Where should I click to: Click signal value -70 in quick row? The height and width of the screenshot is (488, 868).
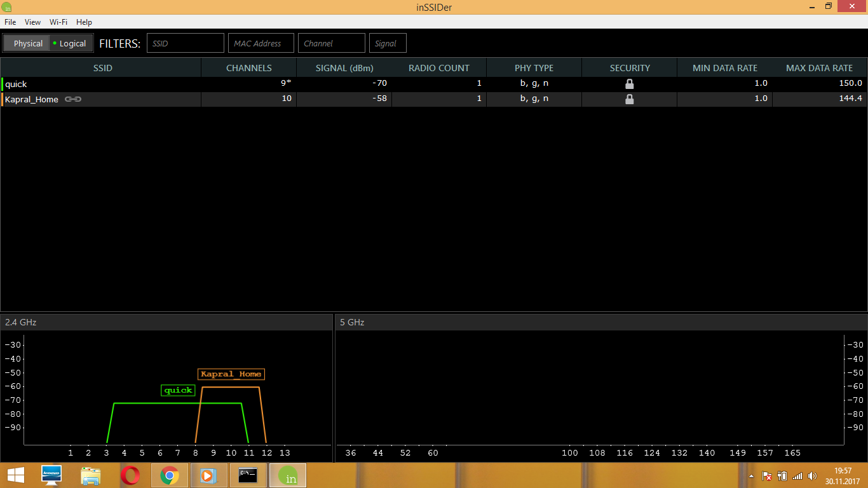tap(380, 83)
